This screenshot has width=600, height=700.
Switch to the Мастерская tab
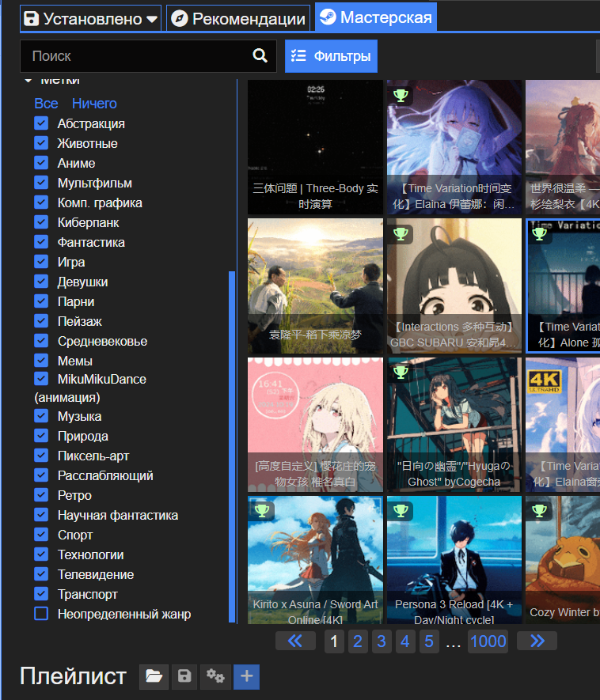[376, 17]
